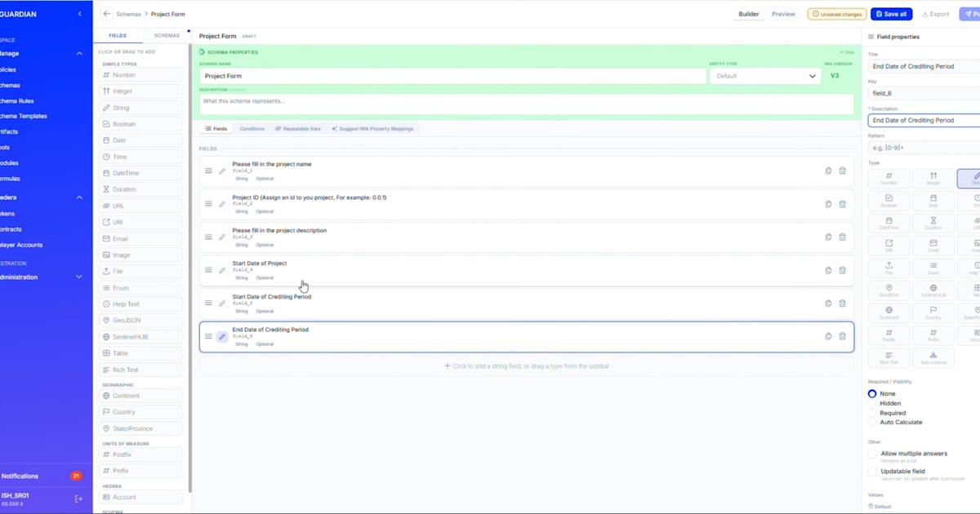Copy the Start Date of Crediting Period field
This screenshot has height=514, width=980.
(828, 303)
